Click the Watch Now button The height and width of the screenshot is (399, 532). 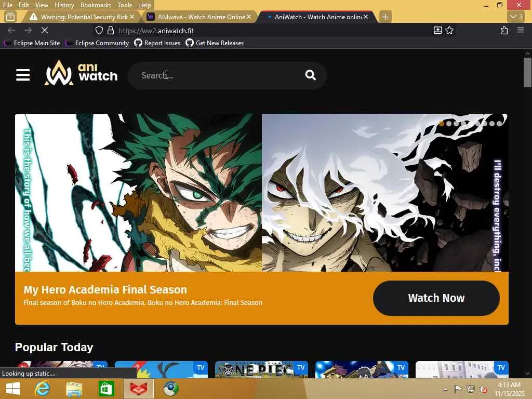click(436, 298)
